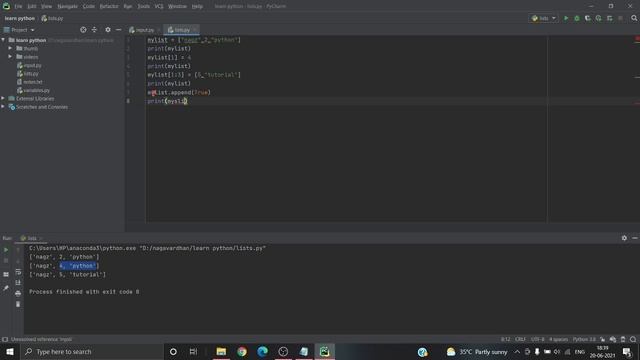The height and width of the screenshot is (360, 640).
Task: Select the lists.py editor tab
Action: (x=182, y=30)
